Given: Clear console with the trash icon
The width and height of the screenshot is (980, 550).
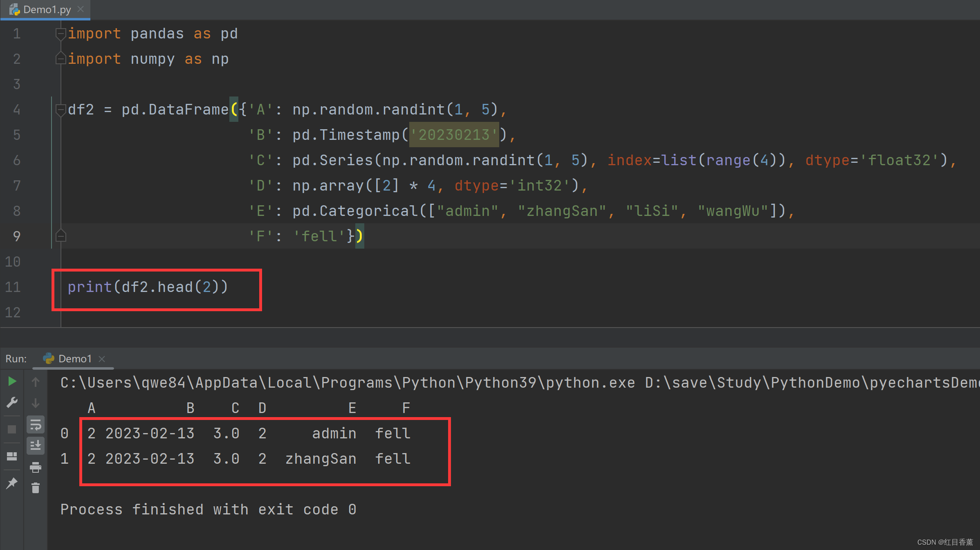Looking at the screenshot, I should point(36,488).
